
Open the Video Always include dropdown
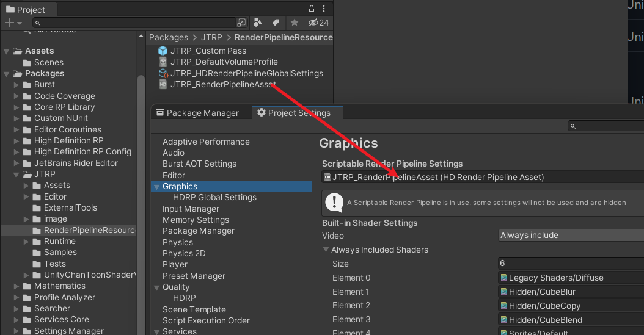pos(571,236)
